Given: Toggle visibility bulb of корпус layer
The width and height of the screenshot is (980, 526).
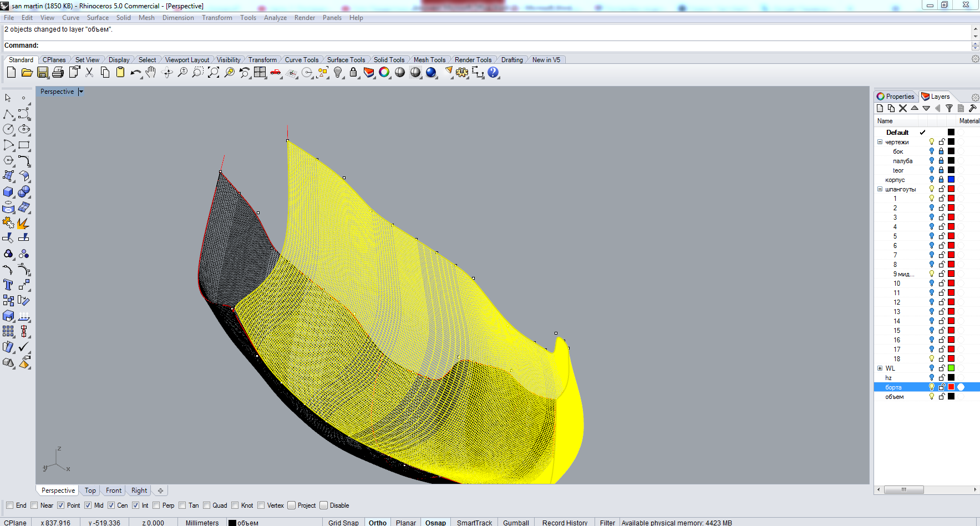Looking at the screenshot, I should pyautogui.click(x=932, y=180).
